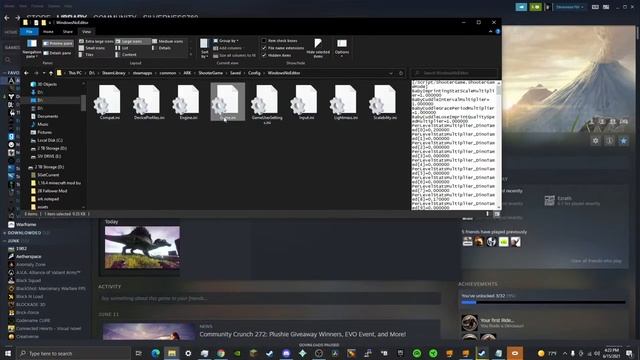This screenshot has height=360, width=640.
Task: Click Steam favorite star icon
Action: [623, 141]
